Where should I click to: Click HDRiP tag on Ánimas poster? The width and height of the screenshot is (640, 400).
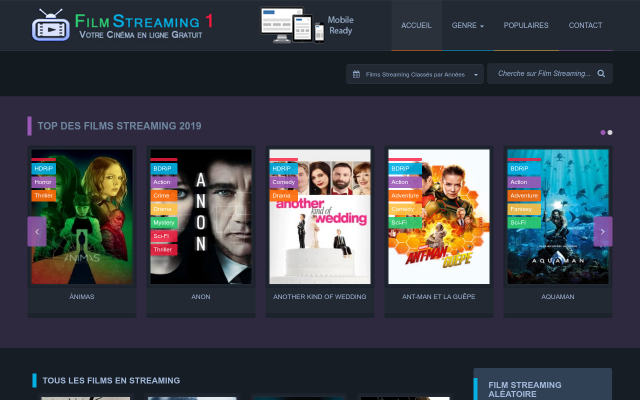click(x=44, y=169)
